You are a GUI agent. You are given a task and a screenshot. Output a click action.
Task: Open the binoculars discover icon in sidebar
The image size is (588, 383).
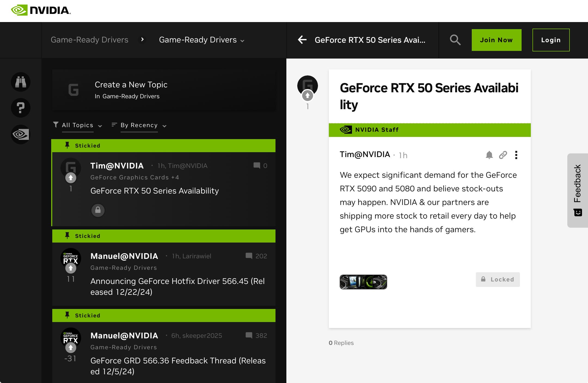(21, 82)
